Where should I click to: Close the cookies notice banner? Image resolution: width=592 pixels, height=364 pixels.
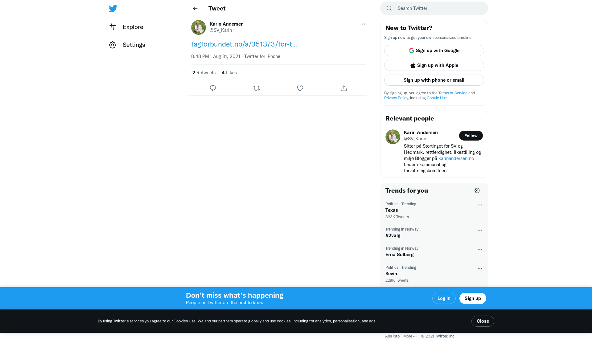coord(483,321)
